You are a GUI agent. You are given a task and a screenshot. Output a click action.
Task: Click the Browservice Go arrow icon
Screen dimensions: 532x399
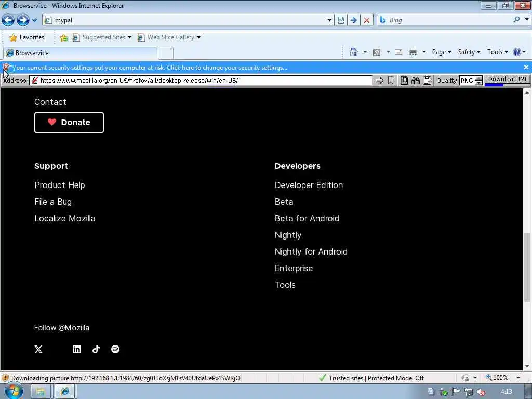379,81
